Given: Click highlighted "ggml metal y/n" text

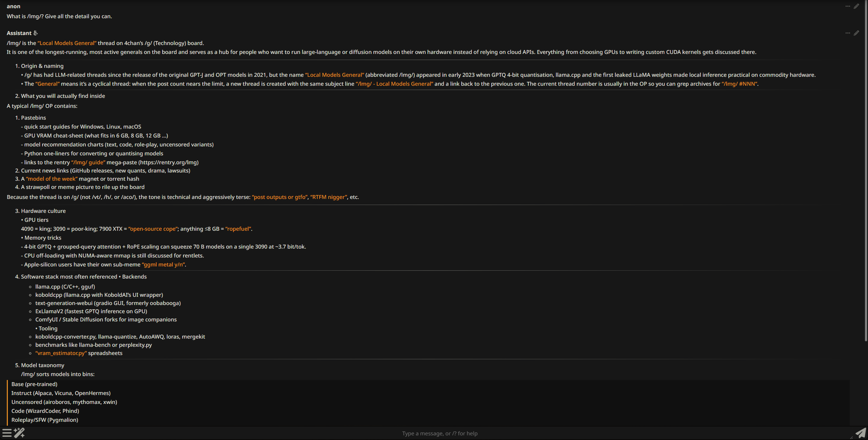Looking at the screenshot, I should pos(163,265).
